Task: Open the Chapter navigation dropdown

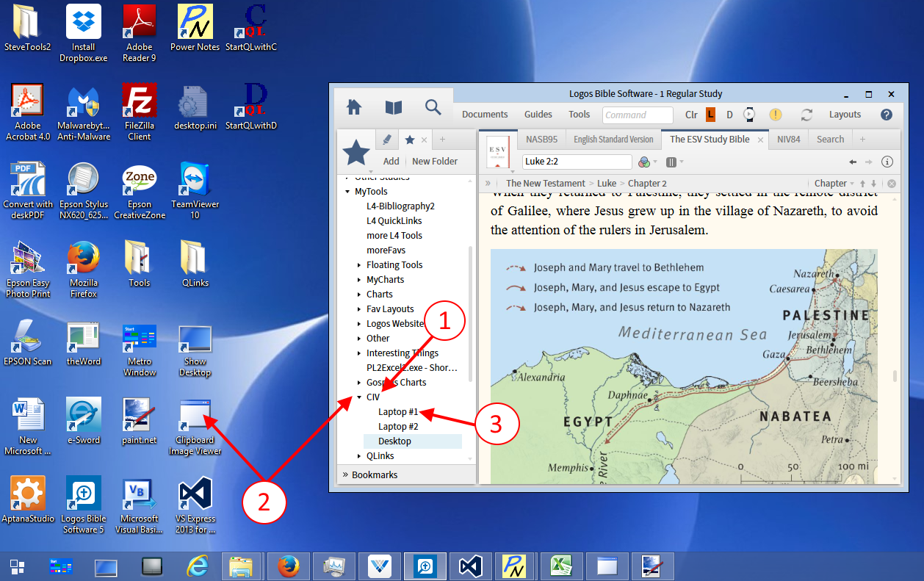Action: [834, 184]
